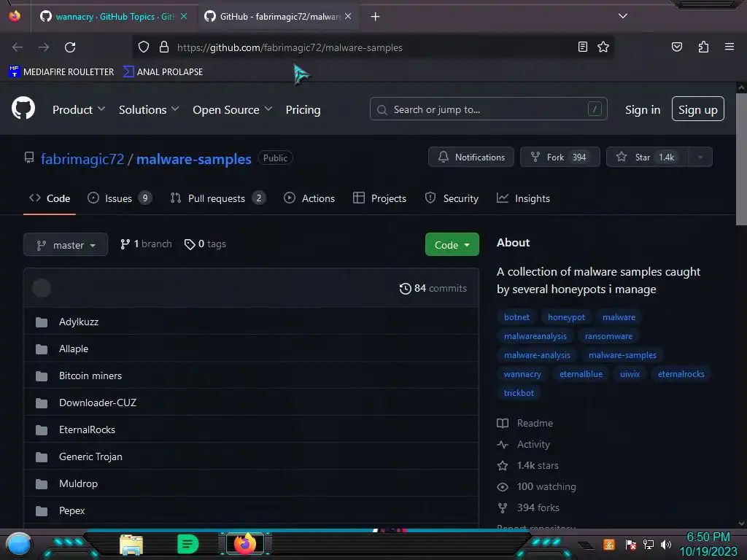Click the pulse icon next to Activity
Screen dimensions: 747x560
pos(503,445)
